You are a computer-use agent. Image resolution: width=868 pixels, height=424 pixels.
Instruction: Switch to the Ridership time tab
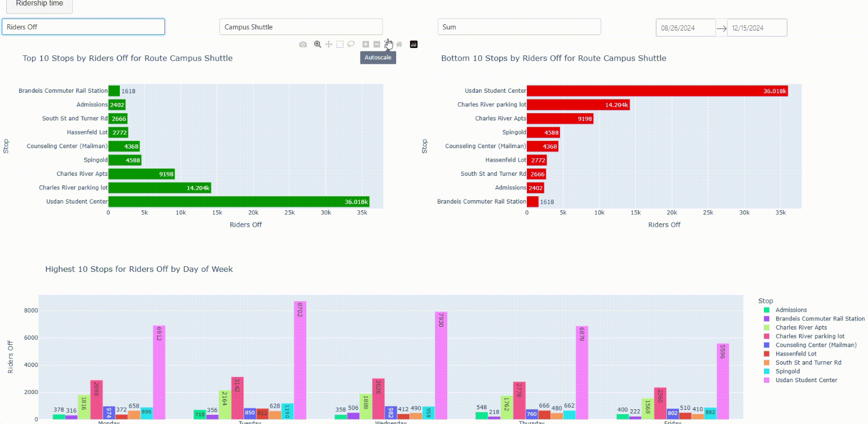tap(40, 5)
